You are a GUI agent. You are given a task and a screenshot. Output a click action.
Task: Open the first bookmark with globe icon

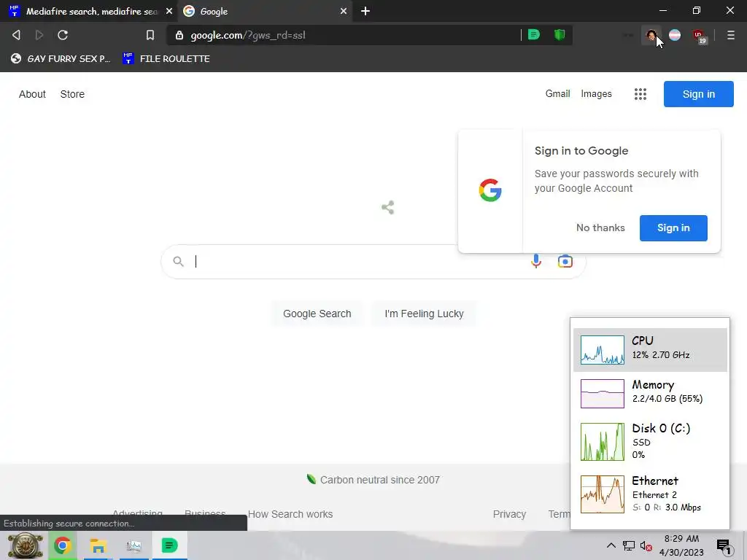pyautogui.click(x=61, y=58)
